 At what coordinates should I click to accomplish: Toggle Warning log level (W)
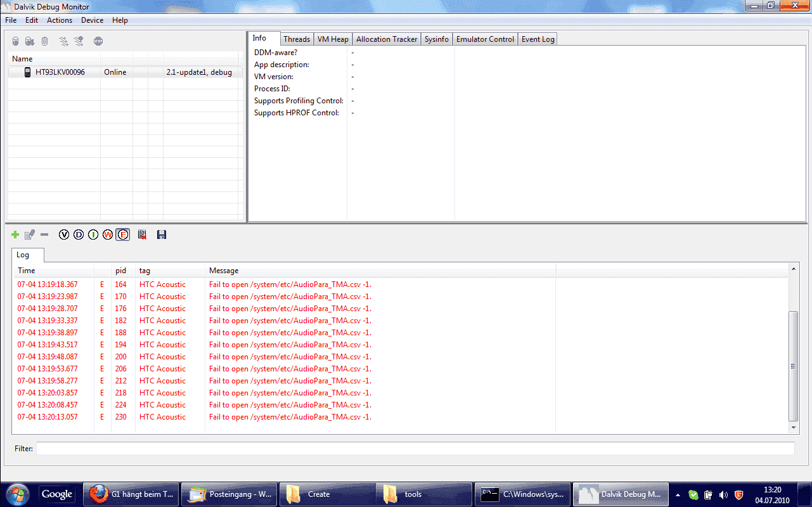pyautogui.click(x=108, y=234)
